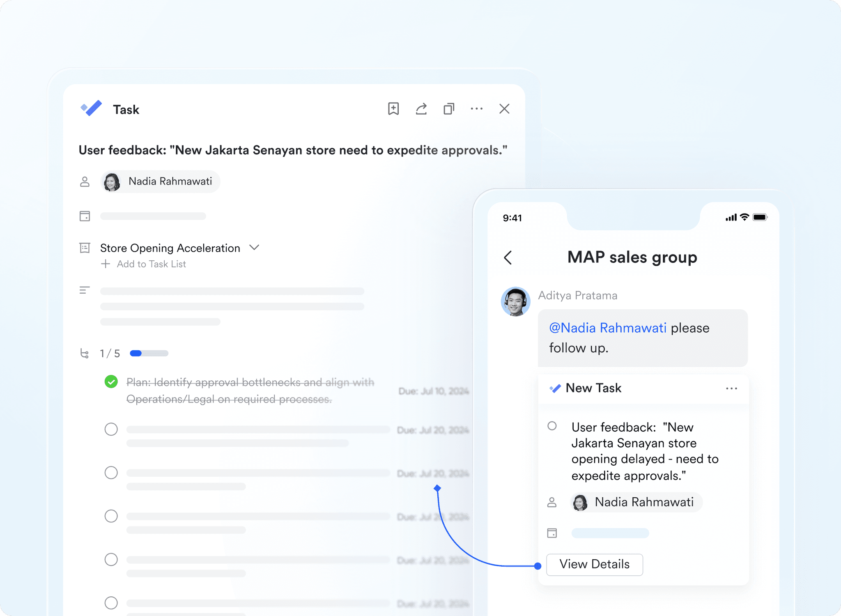Screen dimensions: 841x616
Task: Click the copy task icon
Action: pos(449,109)
